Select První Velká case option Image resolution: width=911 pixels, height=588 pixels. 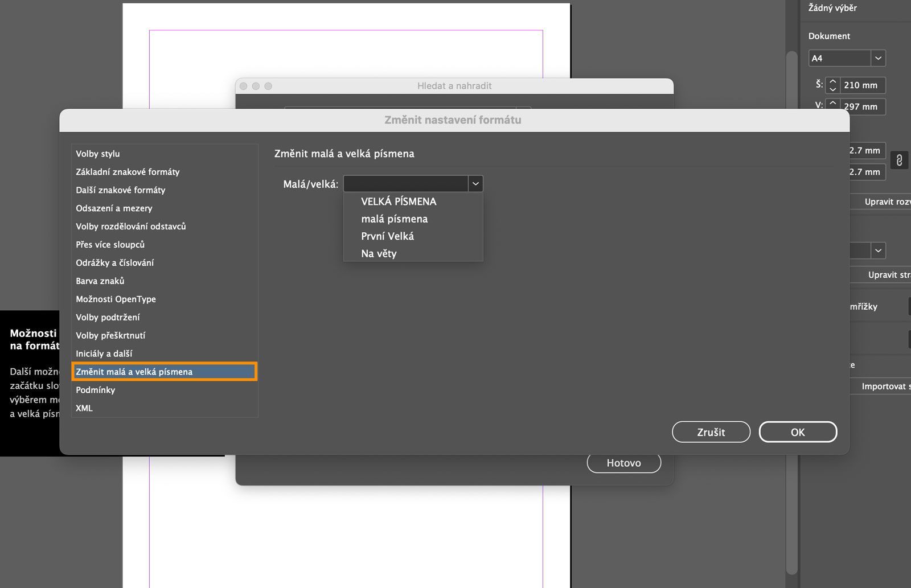coord(388,236)
